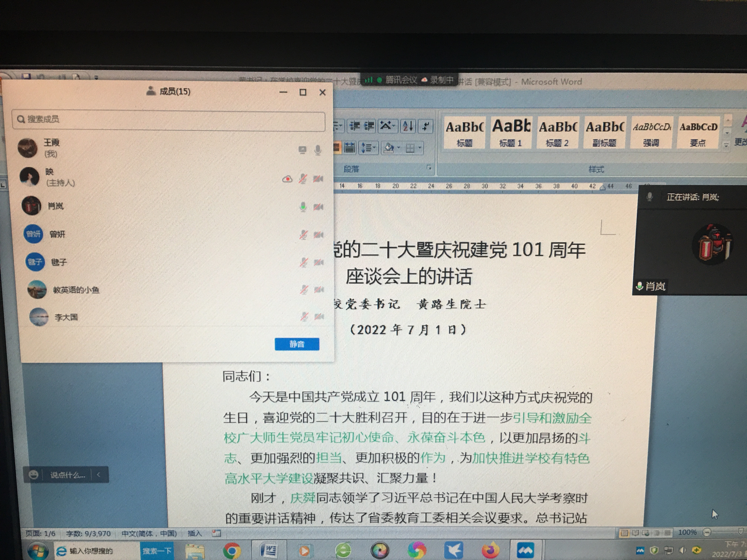Apply the 标题 style
This screenshot has width=747, height=560.
coord(464,133)
